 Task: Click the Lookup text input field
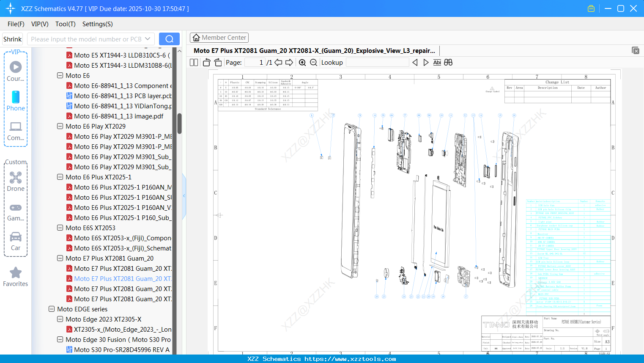377,63
